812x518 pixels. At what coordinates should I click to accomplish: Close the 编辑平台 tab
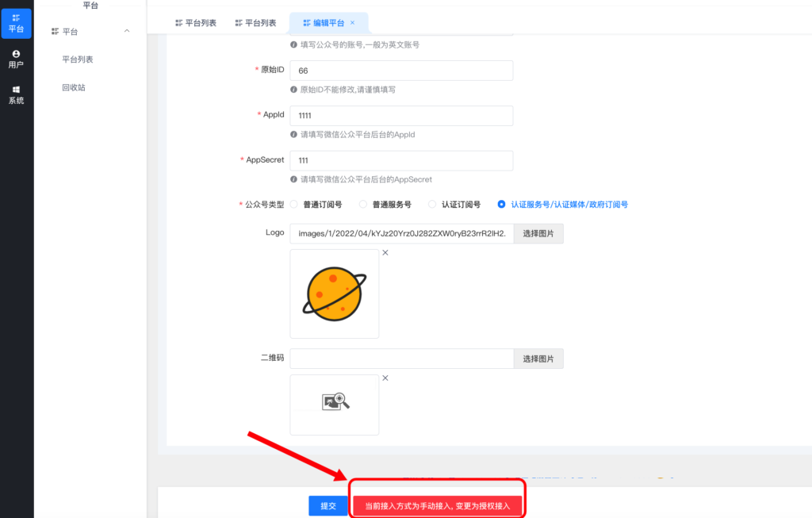coord(353,23)
